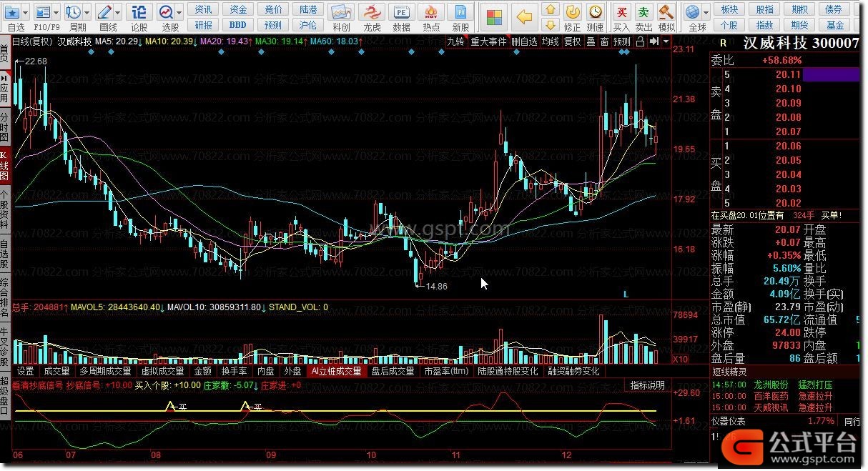Select the K线图 side tab
This screenshot has width=868, height=471.
point(4,164)
